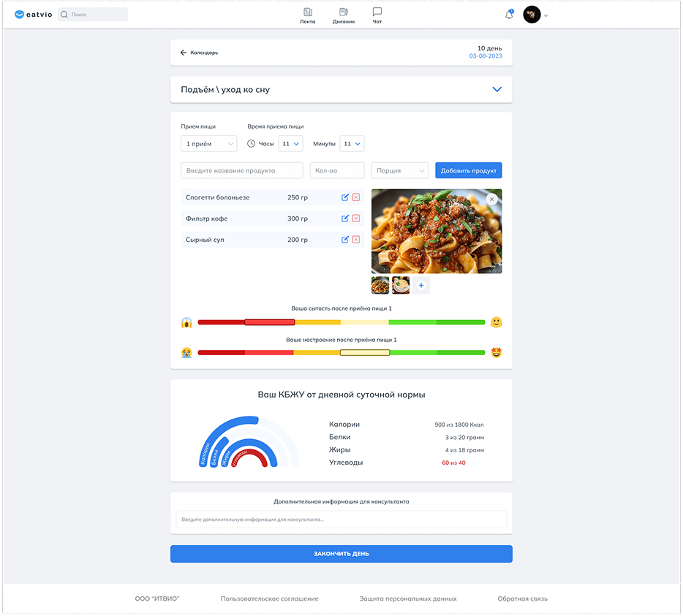Image resolution: width=683 pixels, height=616 pixels.
Task: Add a new photo with plus button
Action: click(421, 286)
